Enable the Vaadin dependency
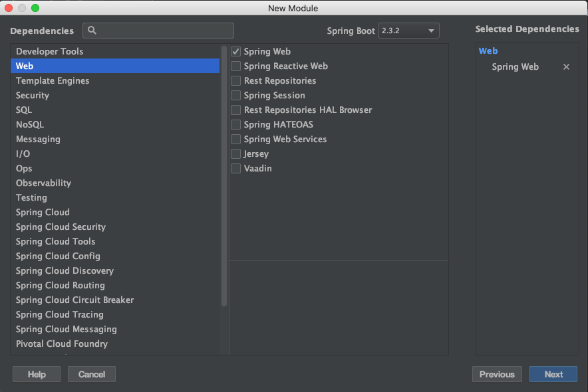Image resolution: width=588 pixels, height=392 pixels. pyautogui.click(x=235, y=168)
